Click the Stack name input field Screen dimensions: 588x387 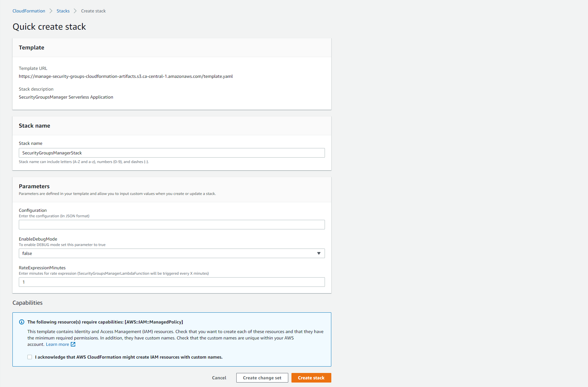click(172, 153)
